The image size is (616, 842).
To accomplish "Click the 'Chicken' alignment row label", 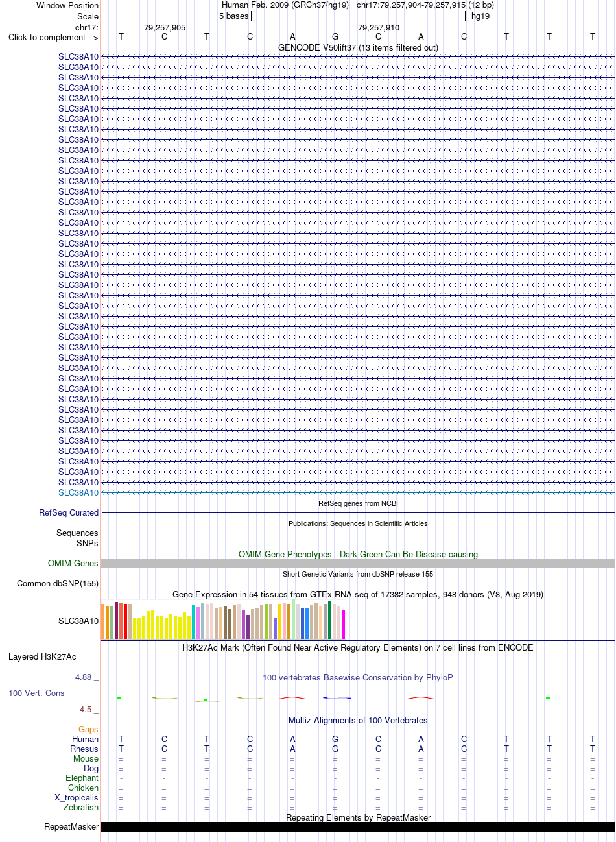I will tap(84, 788).
